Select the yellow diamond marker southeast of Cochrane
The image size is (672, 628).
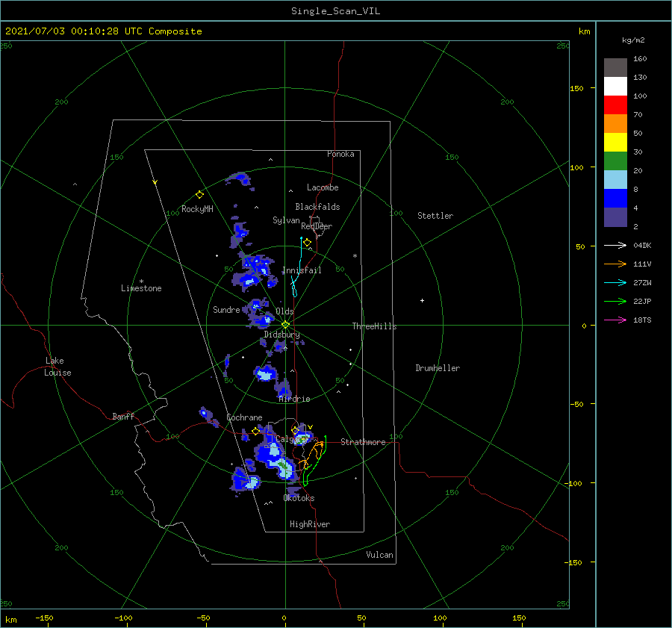[x=255, y=431]
